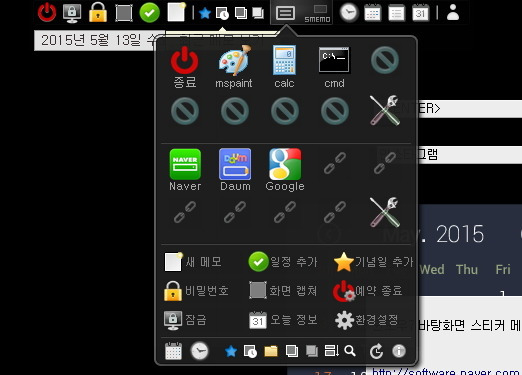Click the yellow folder icon in the popup bottom row
This screenshot has width=522, height=375.
[271, 351]
